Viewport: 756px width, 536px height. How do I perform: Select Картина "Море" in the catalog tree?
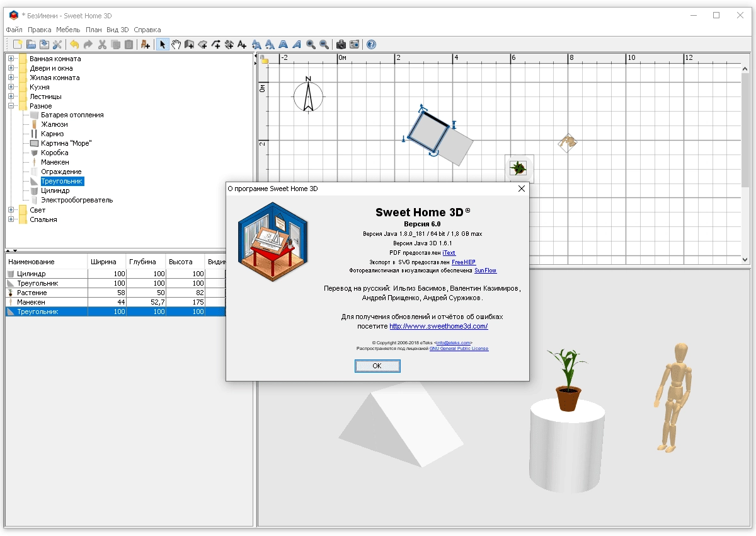coord(66,143)
